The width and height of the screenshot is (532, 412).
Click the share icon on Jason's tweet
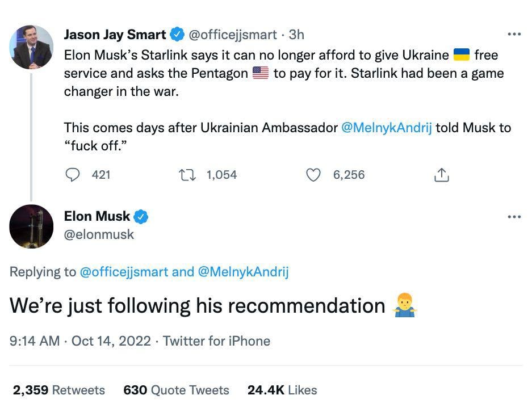[441, 175]
